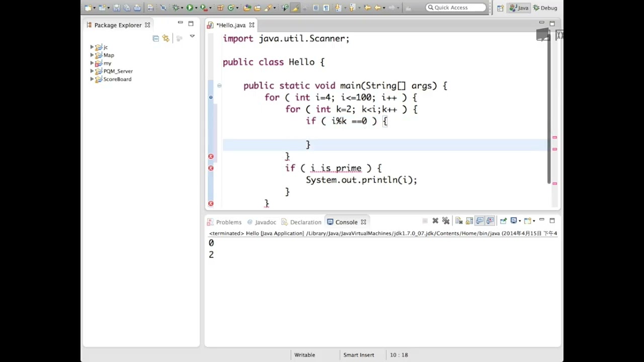
Task: Click the Search flashlight icon
Action: pyautogui.click(x=268, y=8)
